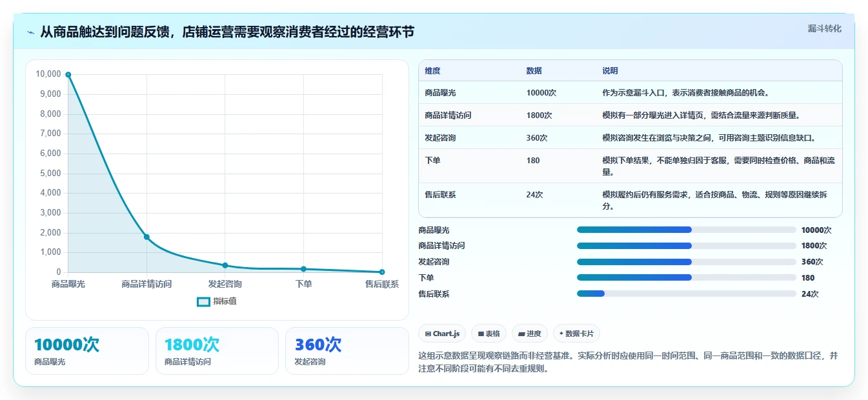
Task: Click the chart data point for 商品详情访问
Action: point(146,237)
